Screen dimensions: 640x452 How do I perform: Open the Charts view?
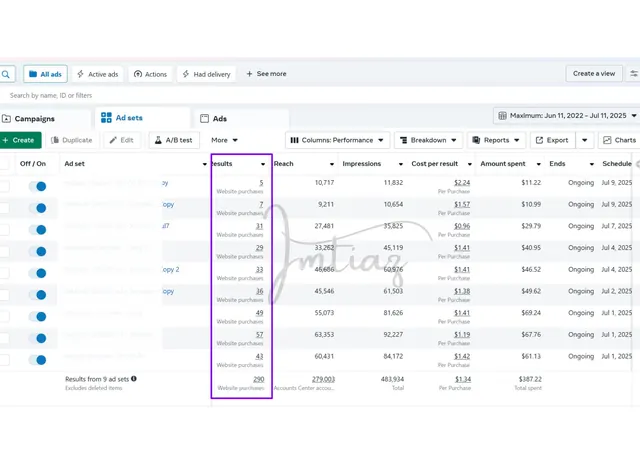click(619, 140)
